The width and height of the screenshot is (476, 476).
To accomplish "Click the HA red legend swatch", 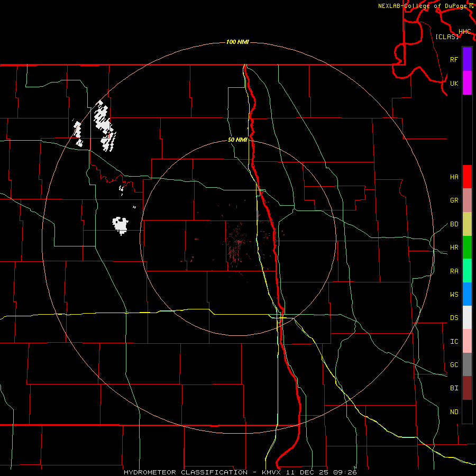I will coord(467,177).
